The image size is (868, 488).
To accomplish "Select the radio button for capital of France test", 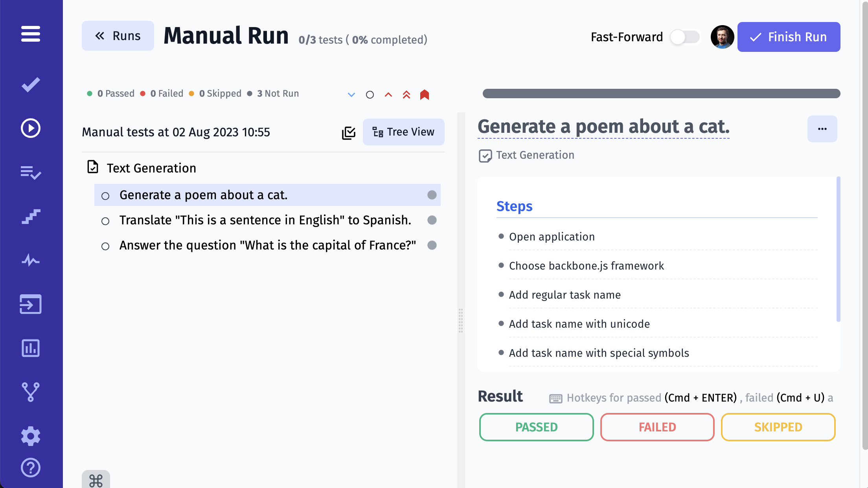I will (105, 246).
